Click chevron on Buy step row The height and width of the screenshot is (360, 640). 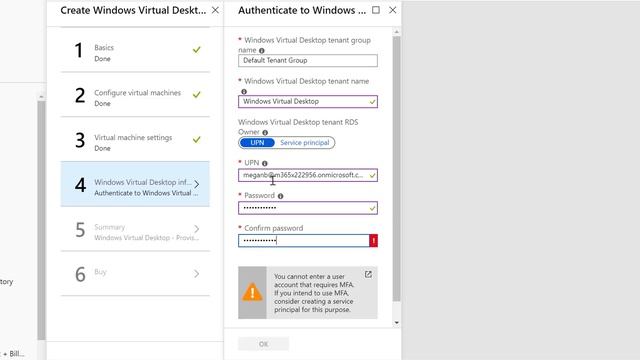coord(197,273)
